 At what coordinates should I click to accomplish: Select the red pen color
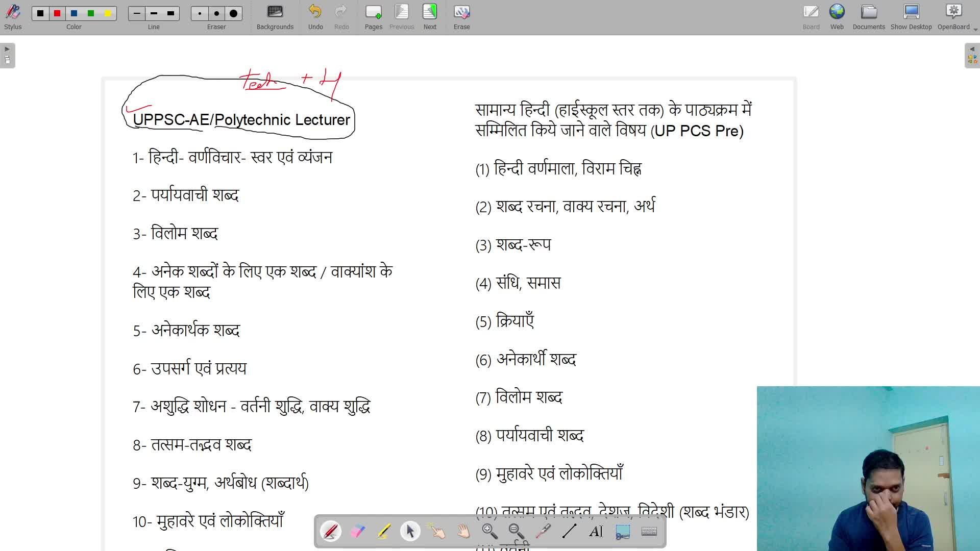click(57, 13)
